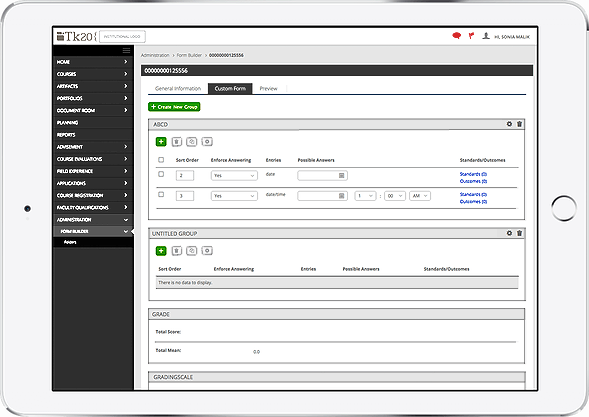This screenshot has width=589, height=417.
Task: Open the General Information tab
Action: coord(178,89)
